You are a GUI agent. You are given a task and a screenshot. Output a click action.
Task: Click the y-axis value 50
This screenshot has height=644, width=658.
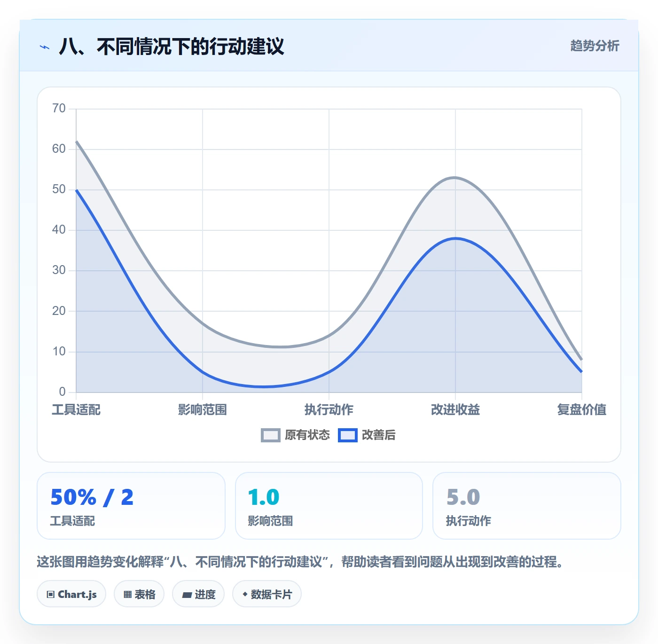click(x=59, y=189)
